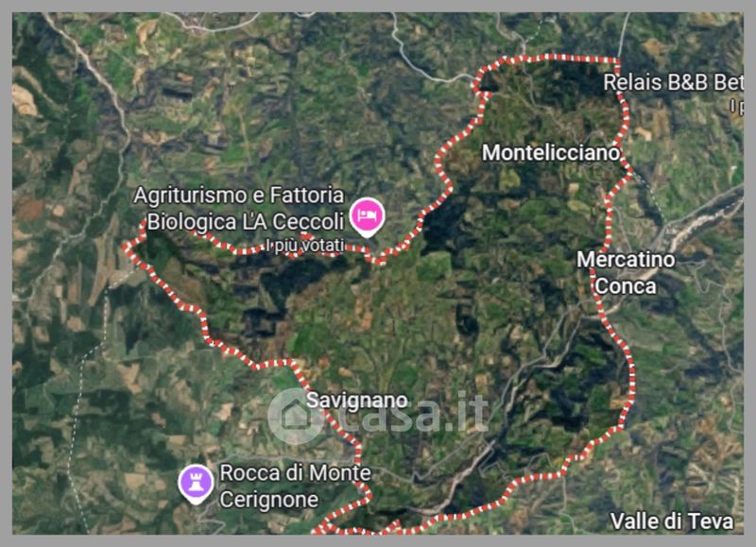
Task: Select the Savignano place name
Action: click(357, 400)
